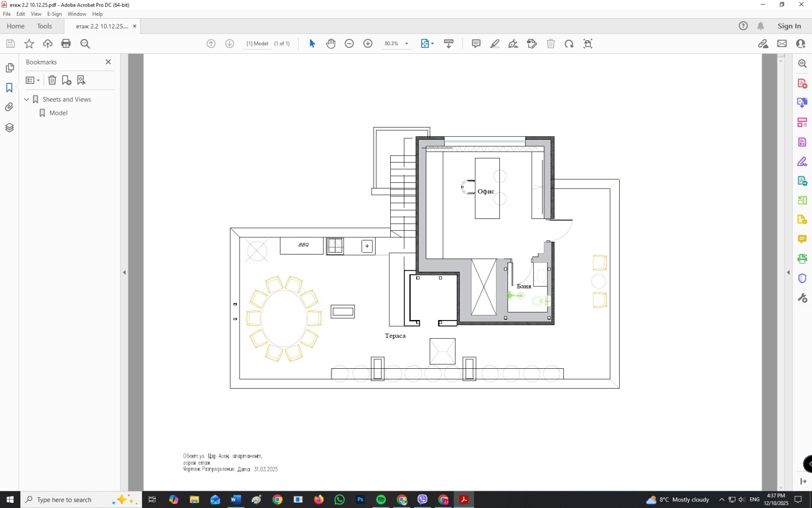Switch to the Tools tab
The height and width of the screenshot is (508, 812).
click(45, 26)
